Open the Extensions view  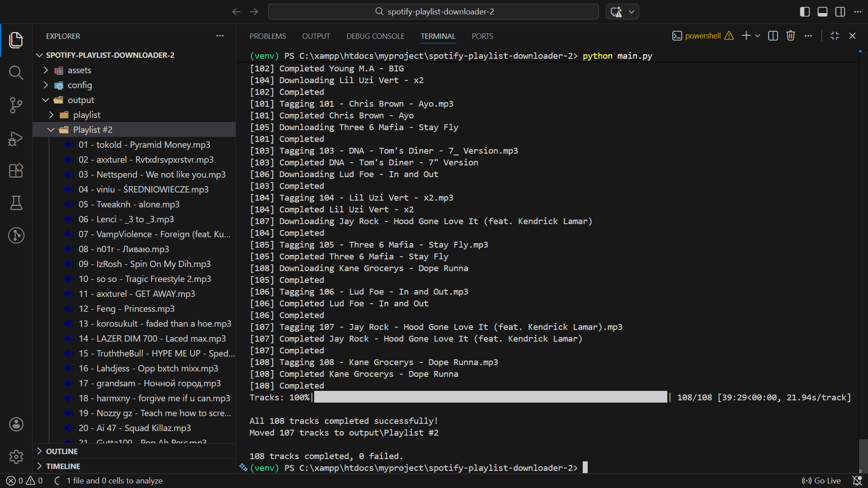pos(16,171)
